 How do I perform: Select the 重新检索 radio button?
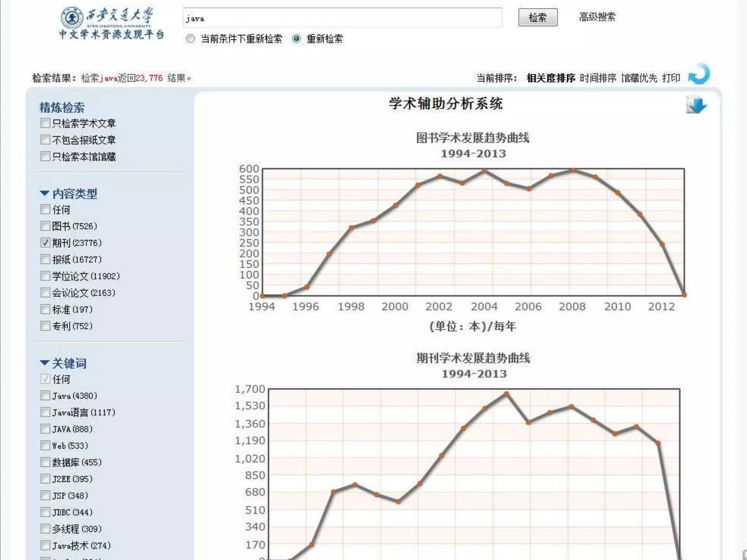click(297, 39)
